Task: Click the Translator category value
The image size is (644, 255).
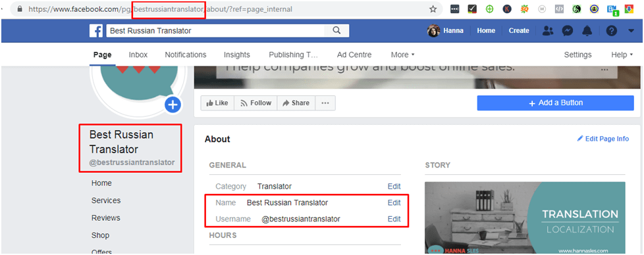Action: tap(275, 187)
